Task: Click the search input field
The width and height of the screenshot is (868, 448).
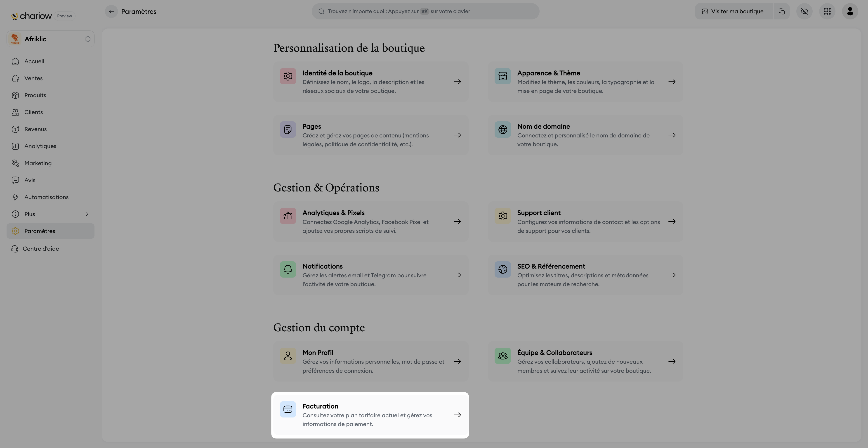Action: pyautogui.click(x=425, y=12)
